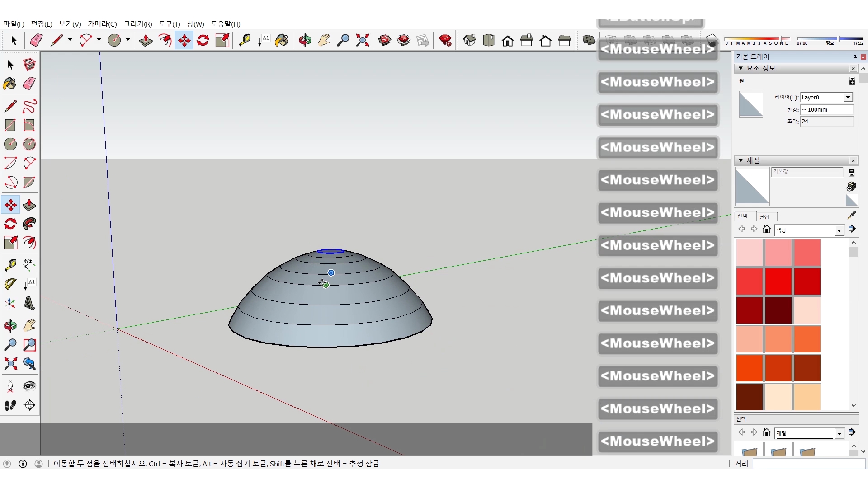The height and width of the screenshot is (488, 868).
Task: Select the Push/Pull tool in left toolbar
Action: pos(29,205)
